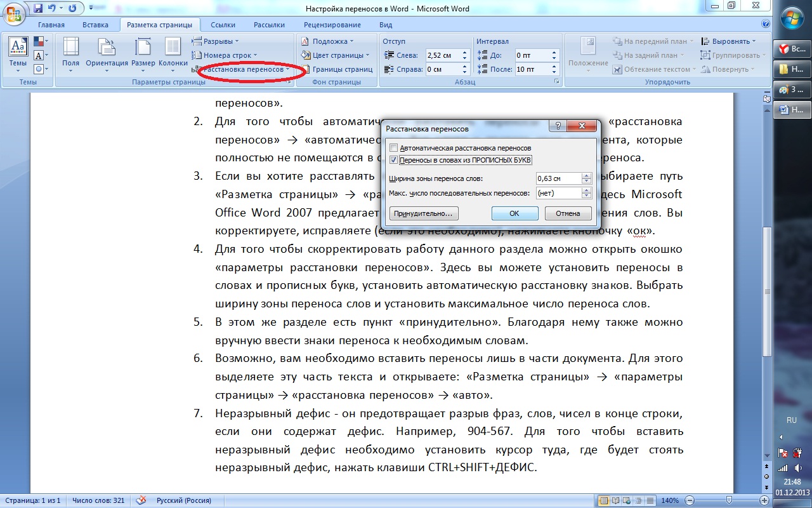Open theme fonts dropdown
812x508 pixels.
[x=41, y=55]
